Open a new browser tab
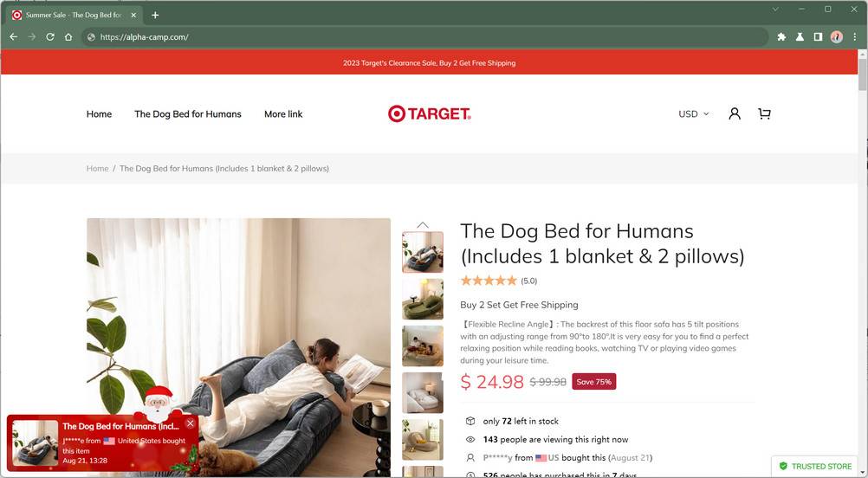Viewport: 868px width, 478px height. [155, 15]
